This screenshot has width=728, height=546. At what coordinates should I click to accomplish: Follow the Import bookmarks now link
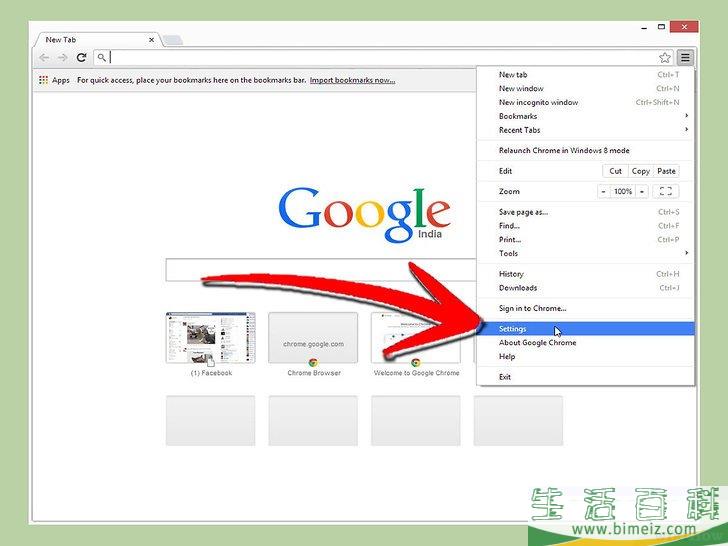(352, 80)
